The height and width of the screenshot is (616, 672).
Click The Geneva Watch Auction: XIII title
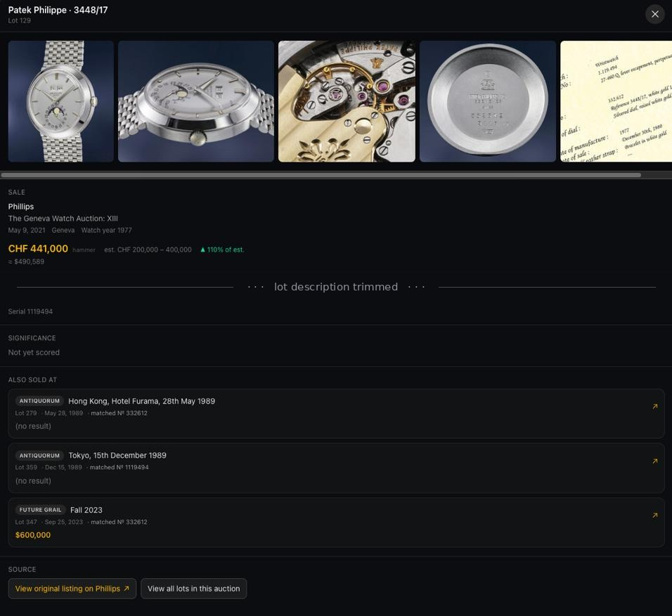(63, 218)
